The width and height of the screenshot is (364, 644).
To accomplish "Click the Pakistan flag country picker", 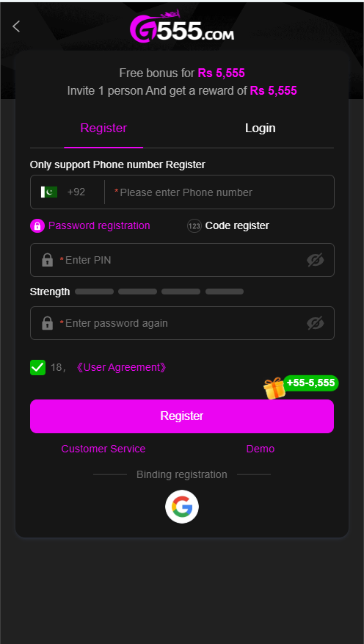I will click(x=49, y=192).
